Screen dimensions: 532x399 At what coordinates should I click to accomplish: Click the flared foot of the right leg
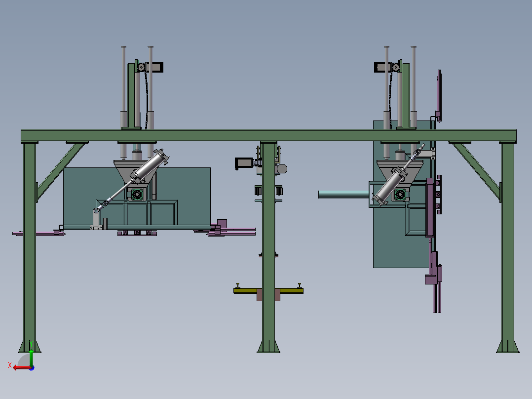click(507, 346)
